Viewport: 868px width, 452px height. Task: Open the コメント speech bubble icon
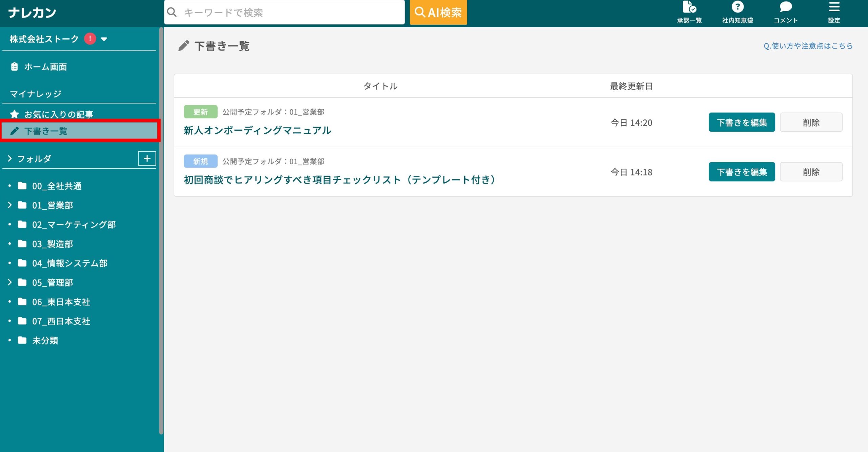(786, 7)
